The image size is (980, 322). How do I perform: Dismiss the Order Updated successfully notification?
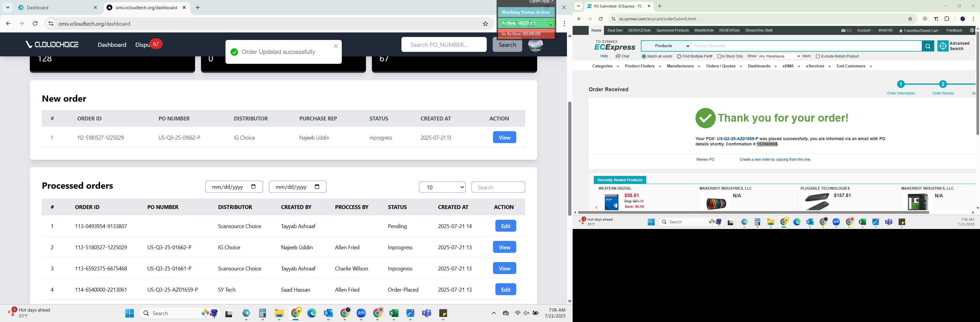[x=336, y=46]
